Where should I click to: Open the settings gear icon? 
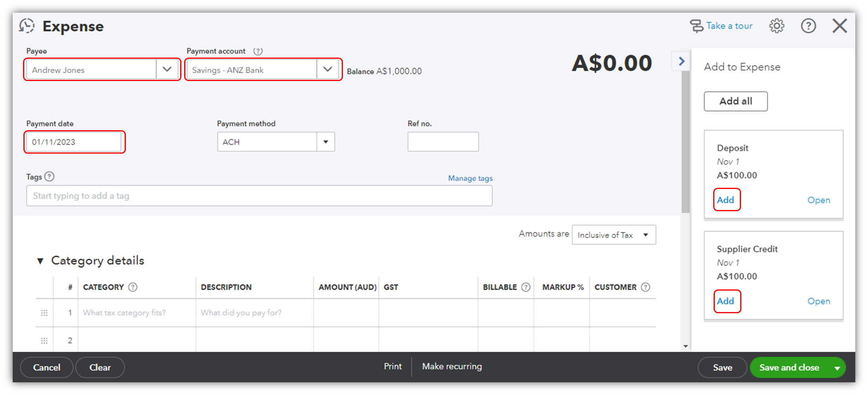[x=777, y=26]
